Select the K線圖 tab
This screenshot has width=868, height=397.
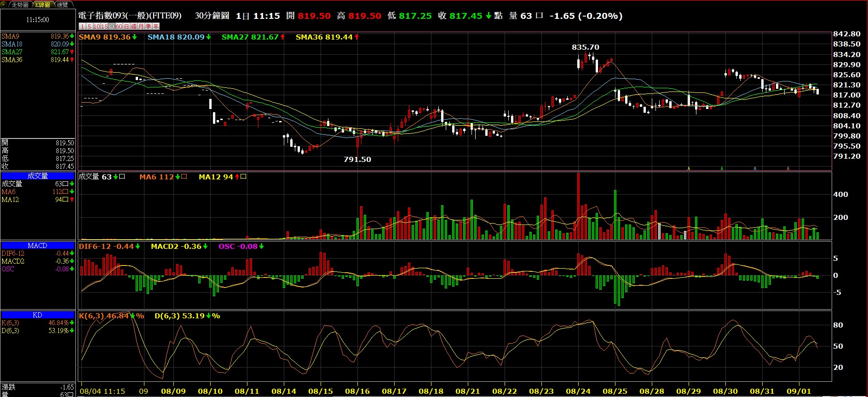point(43,5)
